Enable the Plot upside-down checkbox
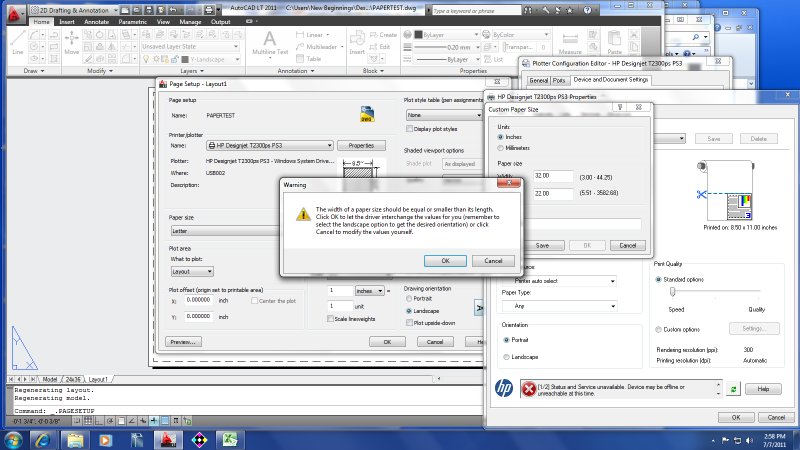Screen dimensions: 800x450 click(x=407, y=323)
